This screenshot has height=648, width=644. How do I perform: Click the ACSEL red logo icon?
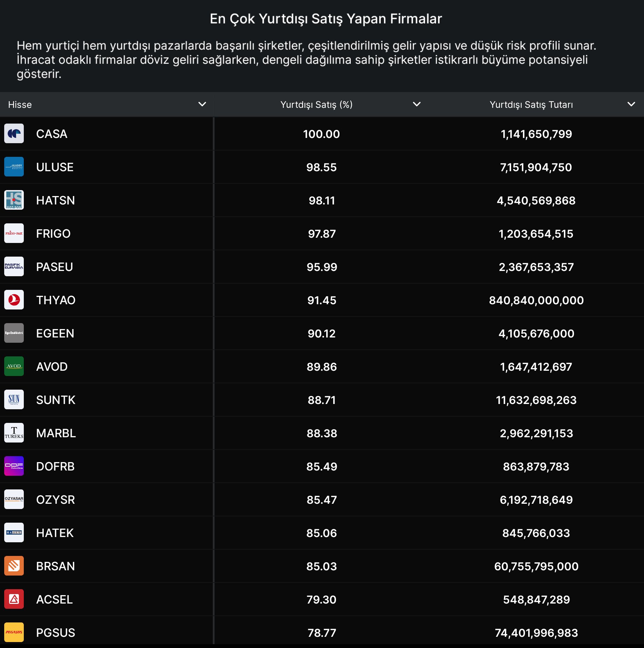click(14, 599)
